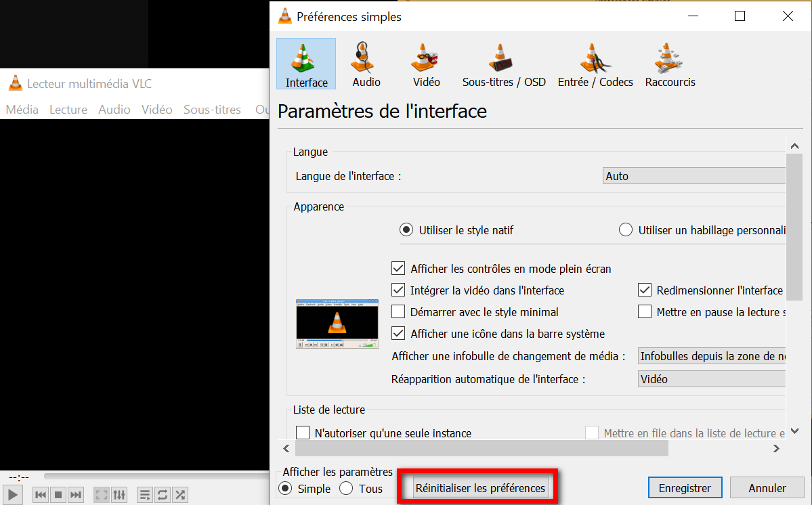This screenshot has height=505, width=812.
Task: Expand the Afficher une infobulle dropdown
Action: tap(712, 356)
